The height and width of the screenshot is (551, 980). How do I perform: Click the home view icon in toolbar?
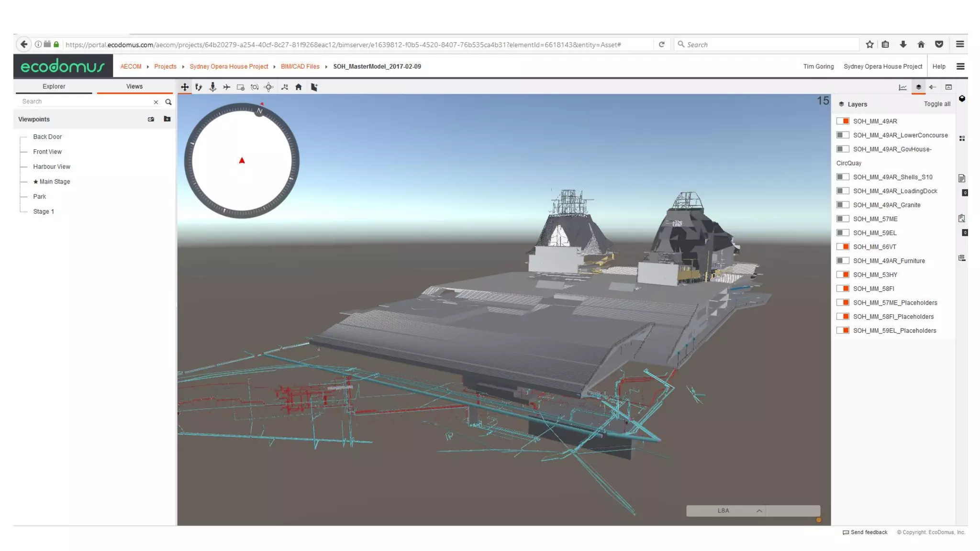(299, 87)
